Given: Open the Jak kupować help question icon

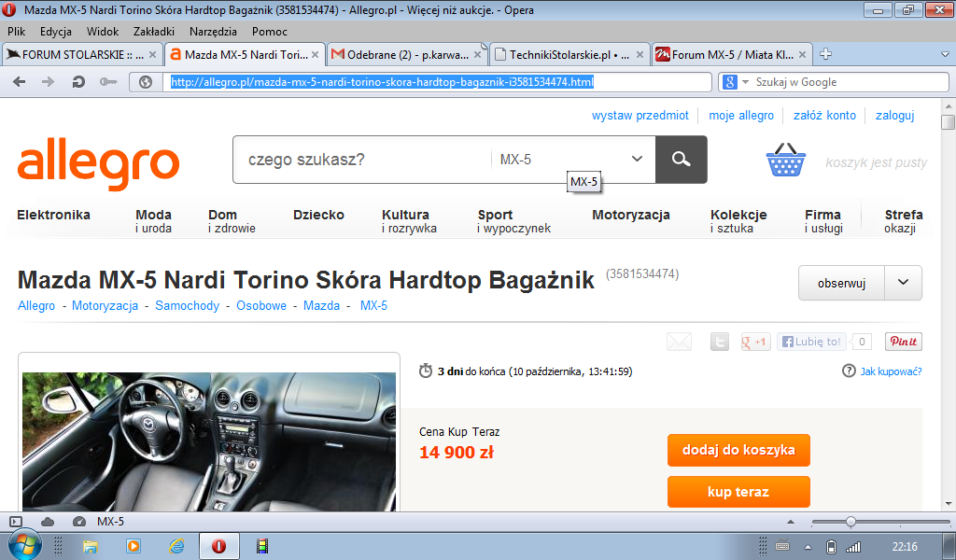Looking at the screenshot, I should [x=849, y=371].
